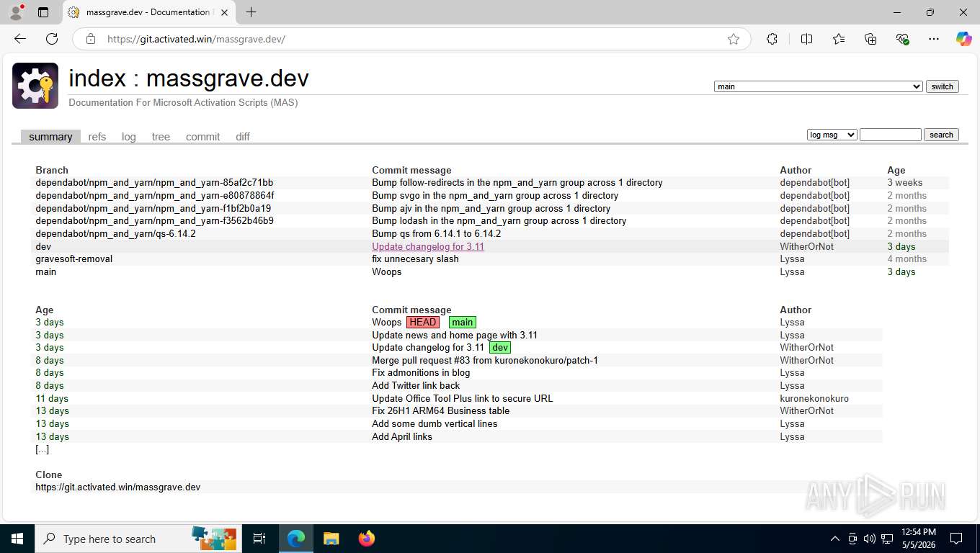Viewport: 980px width, 553px height.
Task: Refresh the current page
Action: [52, 39]
